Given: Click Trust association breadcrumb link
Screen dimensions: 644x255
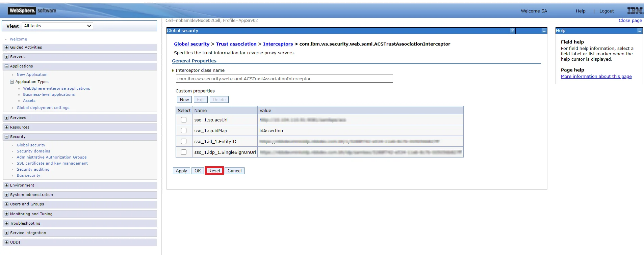Looking at the screenshot, I should [236, 44].
